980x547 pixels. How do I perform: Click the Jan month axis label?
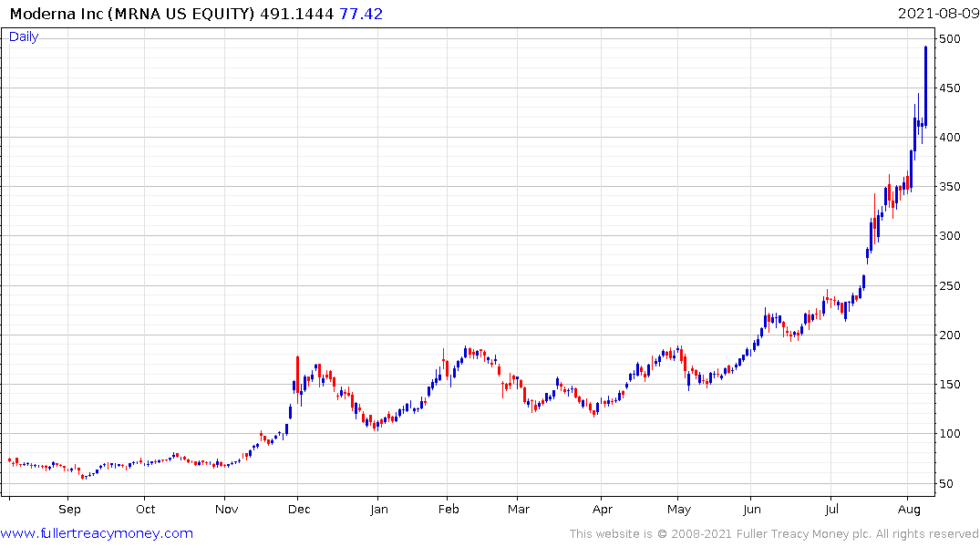click(378, 510)
